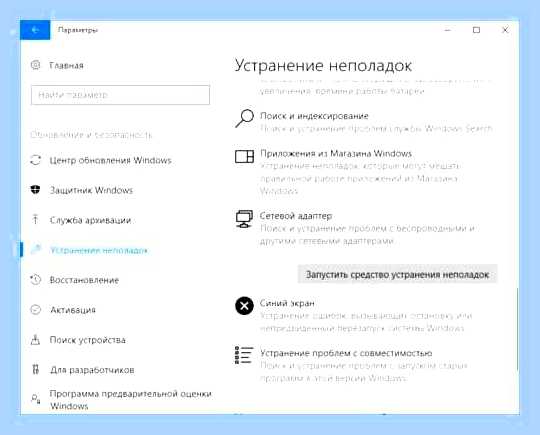Select Устранение проблем с совместимостью
Screen dimensions: 540x435
coord(346,353)
